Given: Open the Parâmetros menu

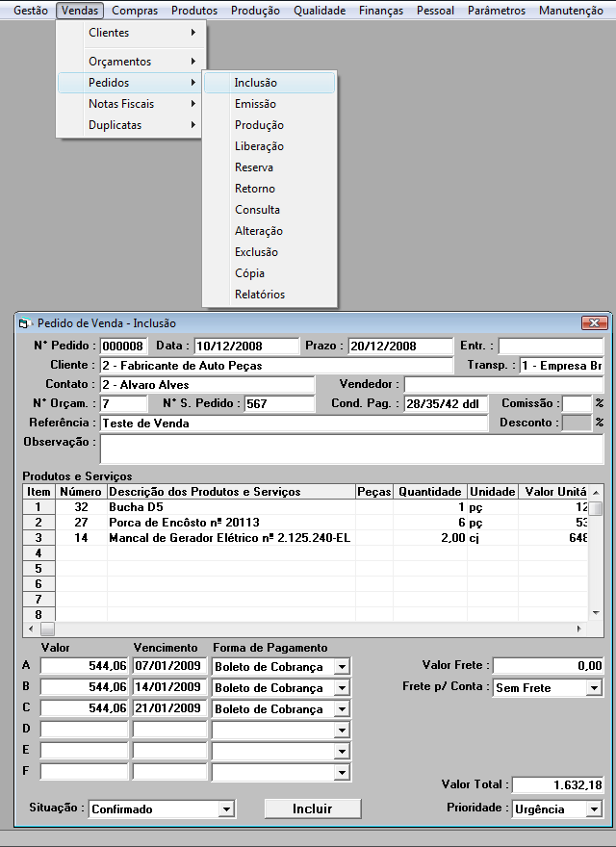Looking at the screenshot, I should point(497,11).
